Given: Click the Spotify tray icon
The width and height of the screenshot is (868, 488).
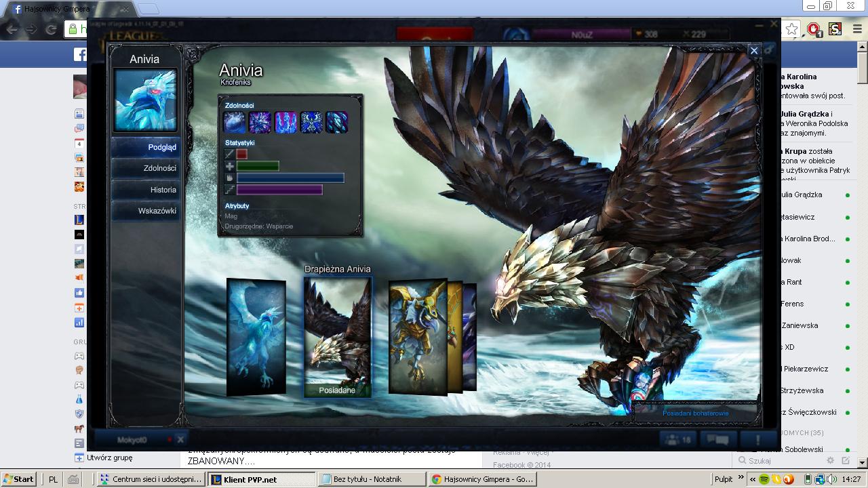Looking at the screenshot, I should (x=764, y=479).
